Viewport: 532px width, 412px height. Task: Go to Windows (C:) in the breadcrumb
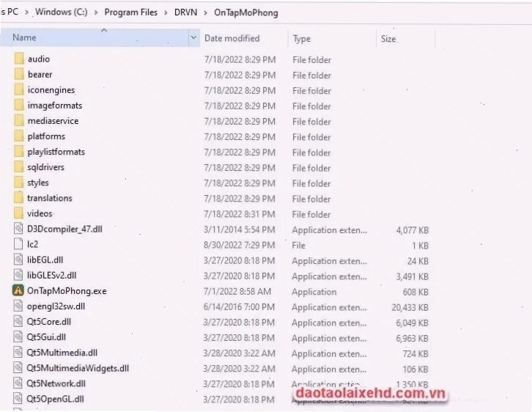pos(62,12)
